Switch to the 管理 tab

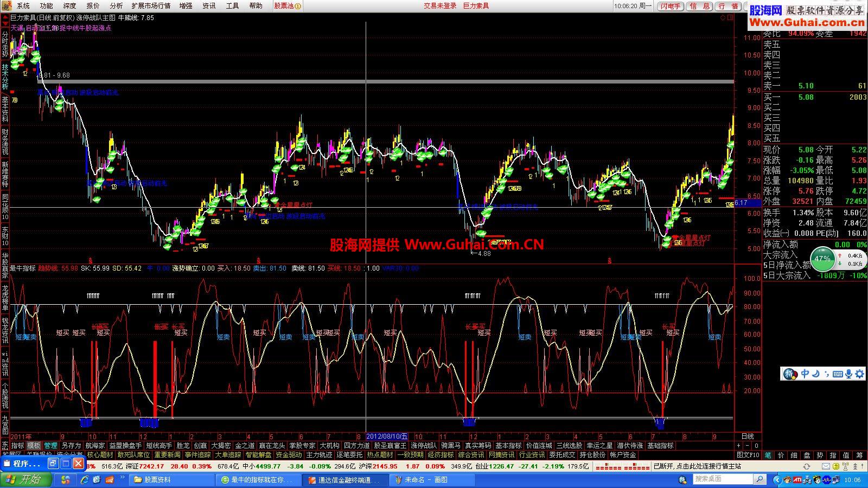[50, 446]
